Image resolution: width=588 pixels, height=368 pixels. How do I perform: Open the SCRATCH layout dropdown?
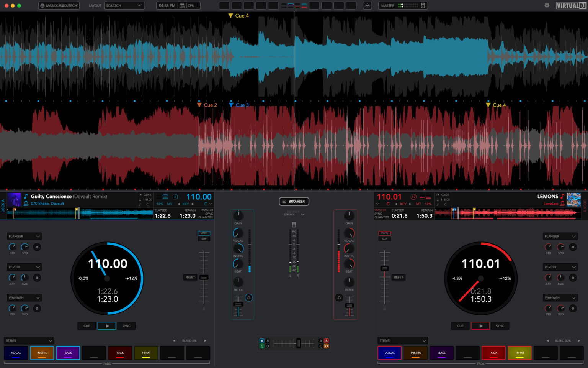tap(124, 5)
